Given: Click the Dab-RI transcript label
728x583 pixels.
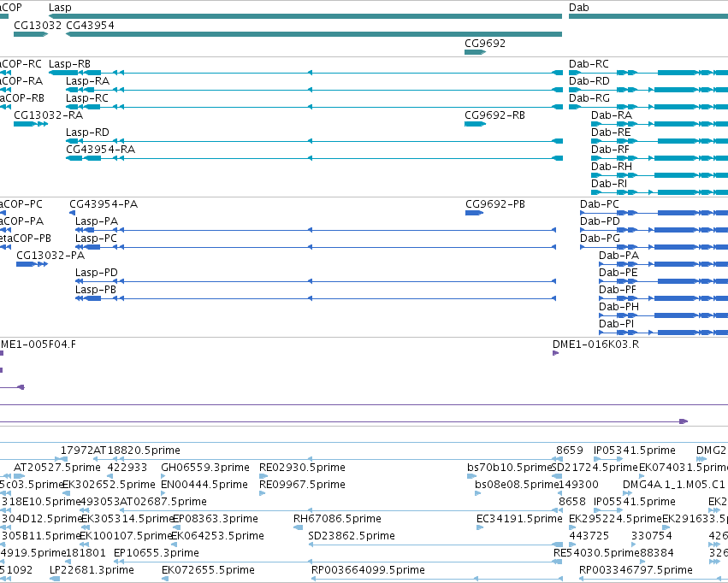Looking at the screenshot, I should 609,184.
